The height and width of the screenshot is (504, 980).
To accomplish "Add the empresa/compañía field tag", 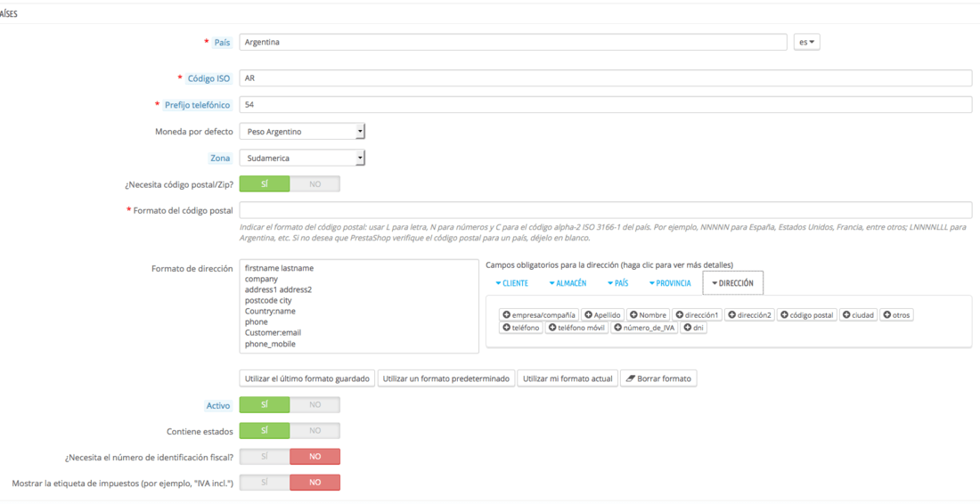I will pos(539,315).
